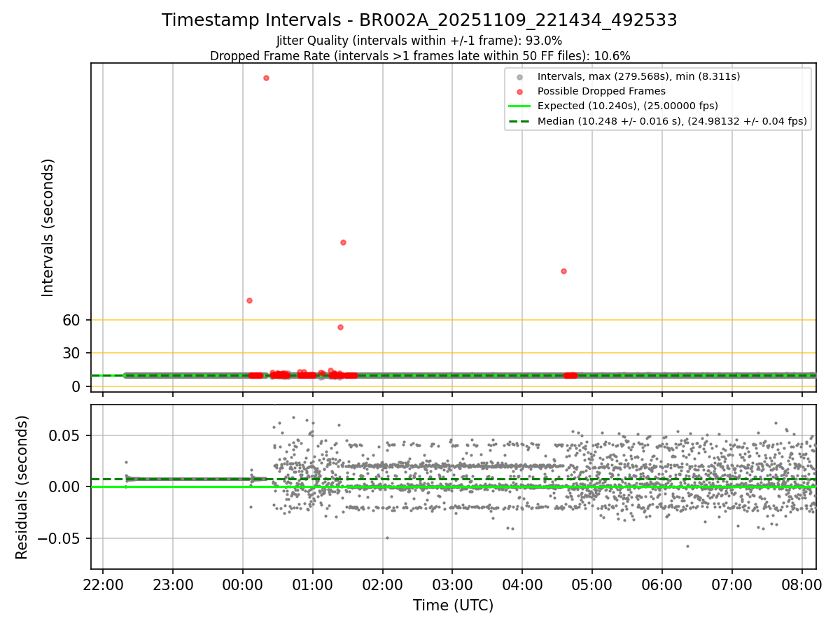Click the '02:00' time tick label

click(383, 584)
